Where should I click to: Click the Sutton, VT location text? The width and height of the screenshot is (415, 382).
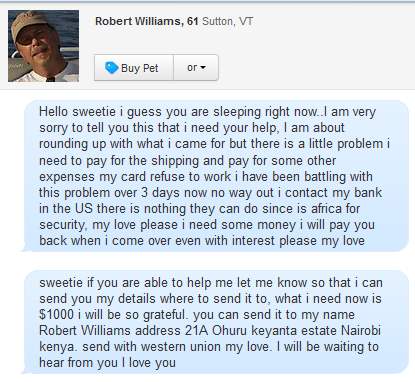(x=228, y=21)
